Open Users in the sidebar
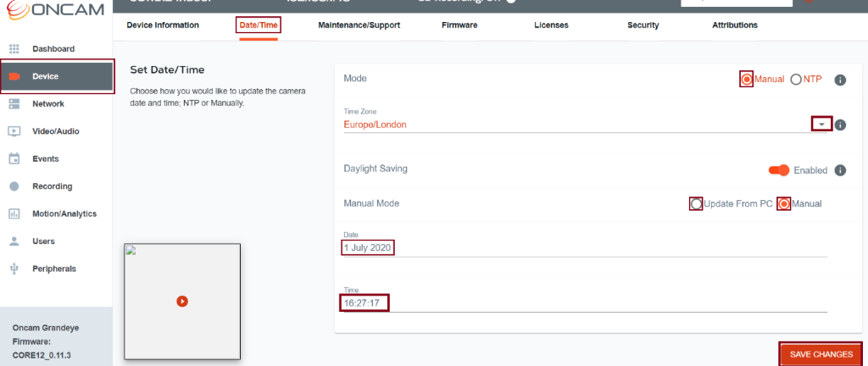This screenshot has width=868, height=366. [57, 241]
